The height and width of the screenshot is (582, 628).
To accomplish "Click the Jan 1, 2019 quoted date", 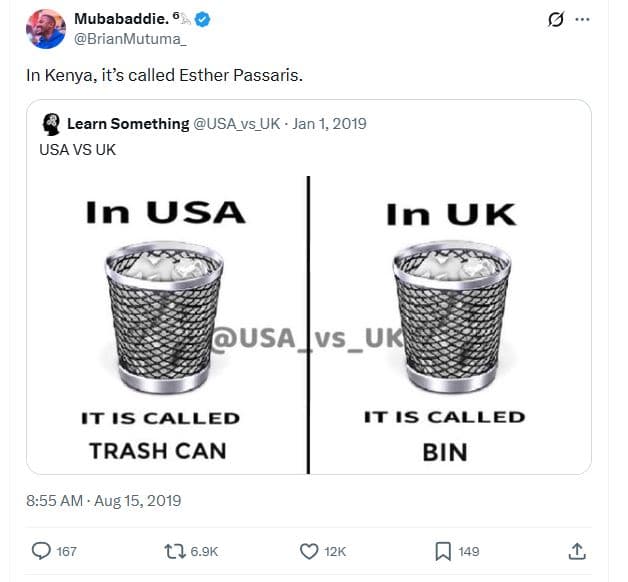I will (330, 124).
